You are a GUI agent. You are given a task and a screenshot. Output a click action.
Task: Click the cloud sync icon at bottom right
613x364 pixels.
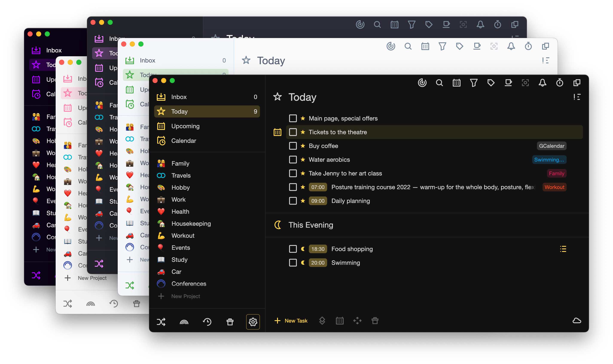tap(577, 321)
